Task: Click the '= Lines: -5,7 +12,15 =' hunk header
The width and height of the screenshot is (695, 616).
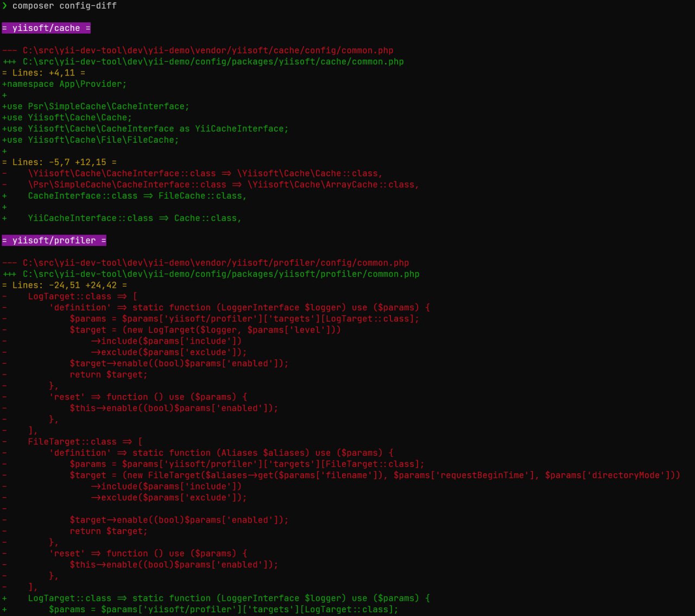Action: 59,162
